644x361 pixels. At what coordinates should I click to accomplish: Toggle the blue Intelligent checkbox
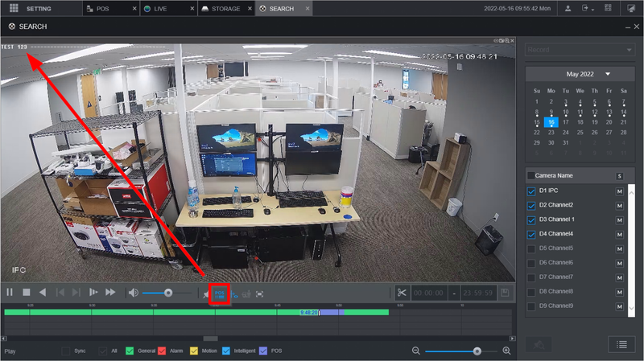226,351
